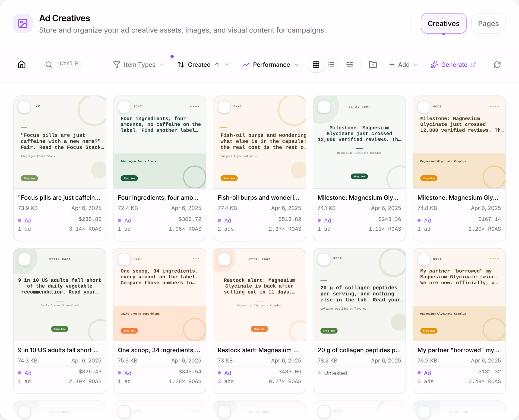The height and width of the screenshot is (420, 519).
Task: Open the "Focus pills are just caffeine" creative thumbnail
Action: click(x=60, y=142)
